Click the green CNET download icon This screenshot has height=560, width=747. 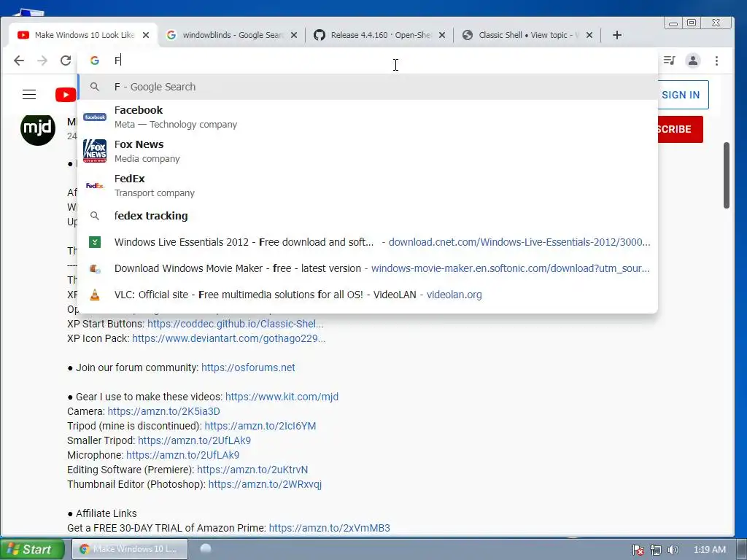[x=95, y=242]
